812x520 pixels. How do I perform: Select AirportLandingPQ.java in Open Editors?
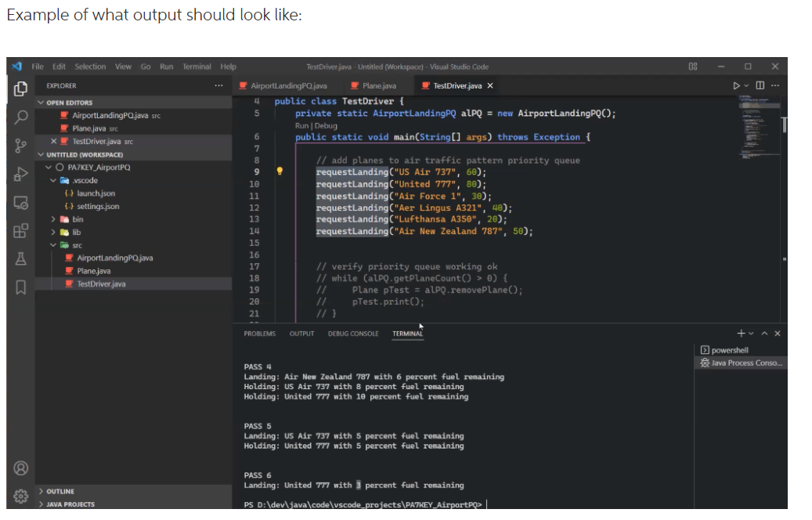(x=134, y=115)
